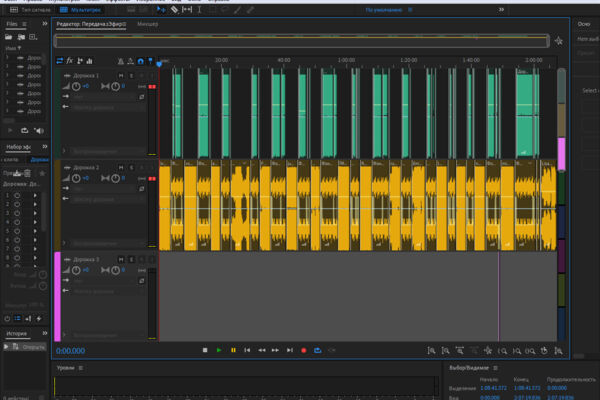Switch to the Микшер tab
600x400 pixels.
(147, 24)
